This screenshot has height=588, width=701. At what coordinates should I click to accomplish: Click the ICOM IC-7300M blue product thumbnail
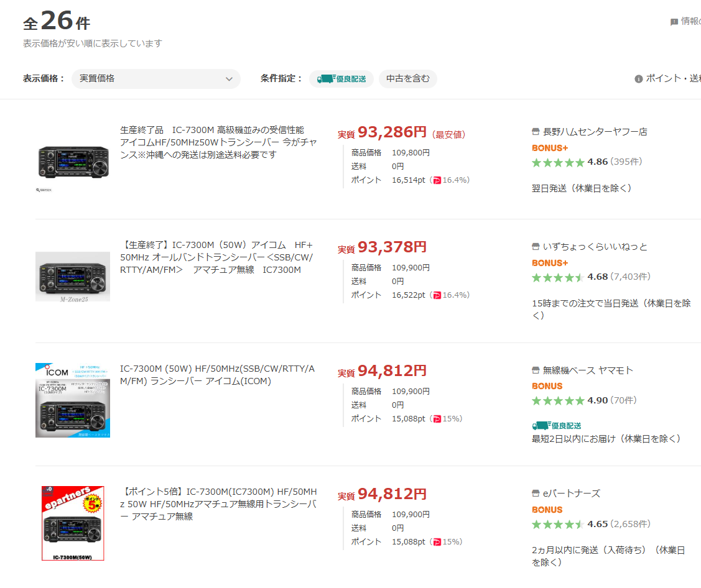pyautogui.click(x=73, y=400)
